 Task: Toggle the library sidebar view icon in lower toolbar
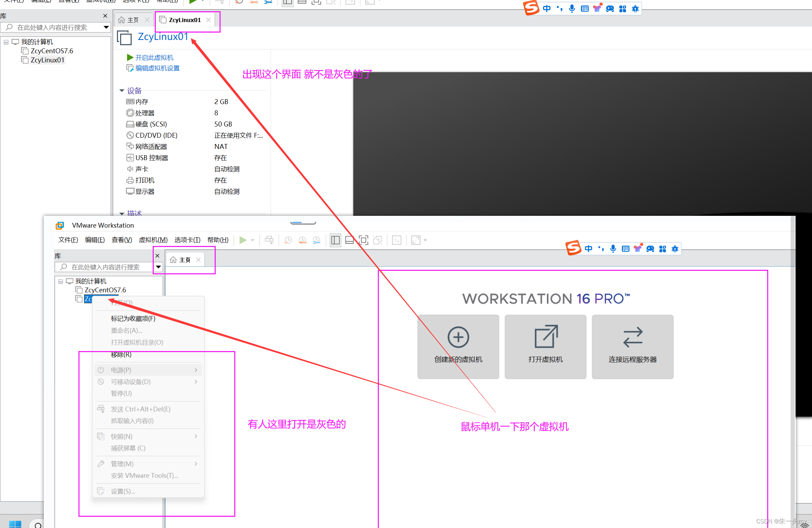[335, 240]
